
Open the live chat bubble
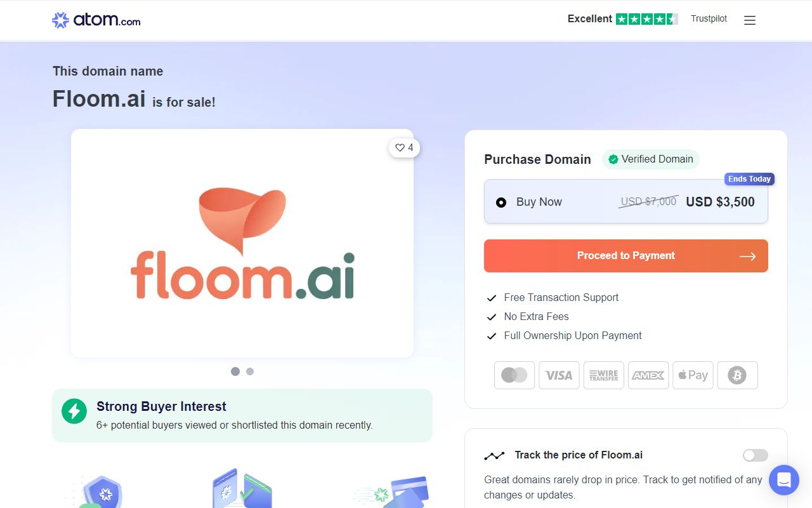tap(783, 479)
